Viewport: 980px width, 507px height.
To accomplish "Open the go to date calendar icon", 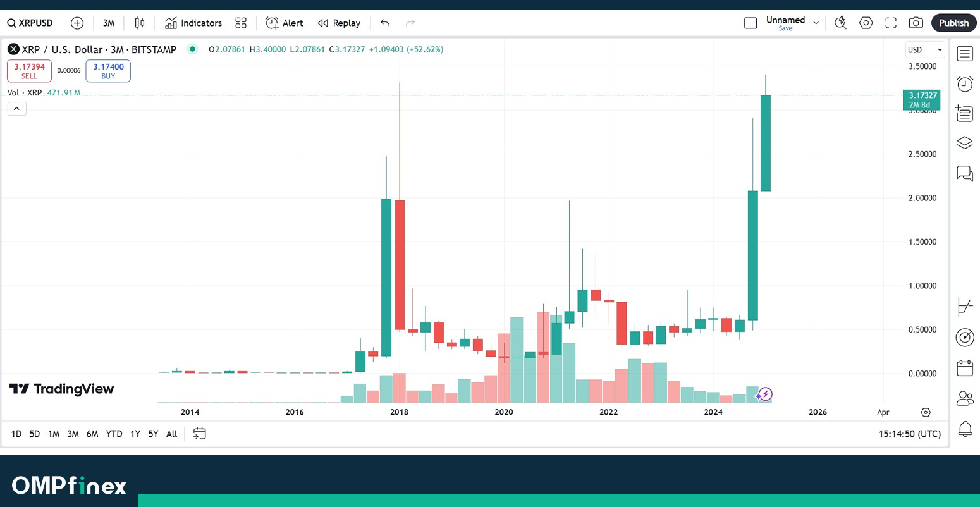I will (199, 434).
